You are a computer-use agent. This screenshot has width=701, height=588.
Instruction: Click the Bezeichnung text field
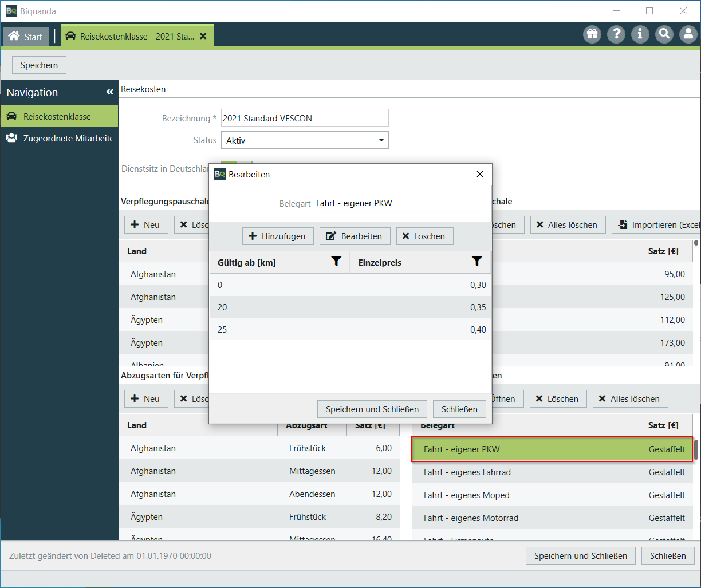pos(304,118)
